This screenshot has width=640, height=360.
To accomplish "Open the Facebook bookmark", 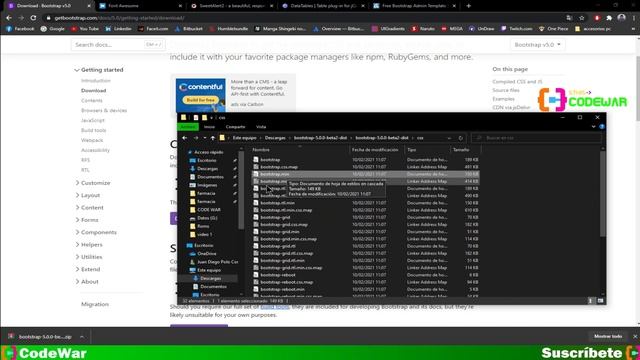I will pyautogui.click(x=20, y=29).
